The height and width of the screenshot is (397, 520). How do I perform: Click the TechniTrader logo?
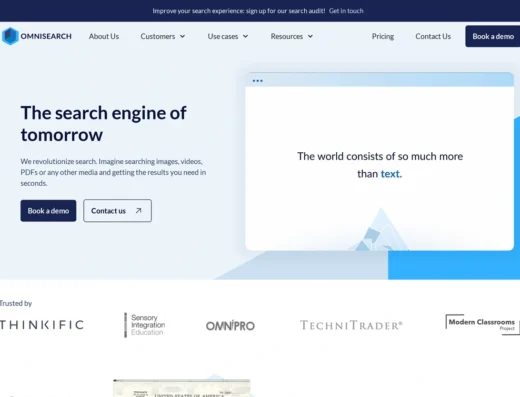click(351, 325)
